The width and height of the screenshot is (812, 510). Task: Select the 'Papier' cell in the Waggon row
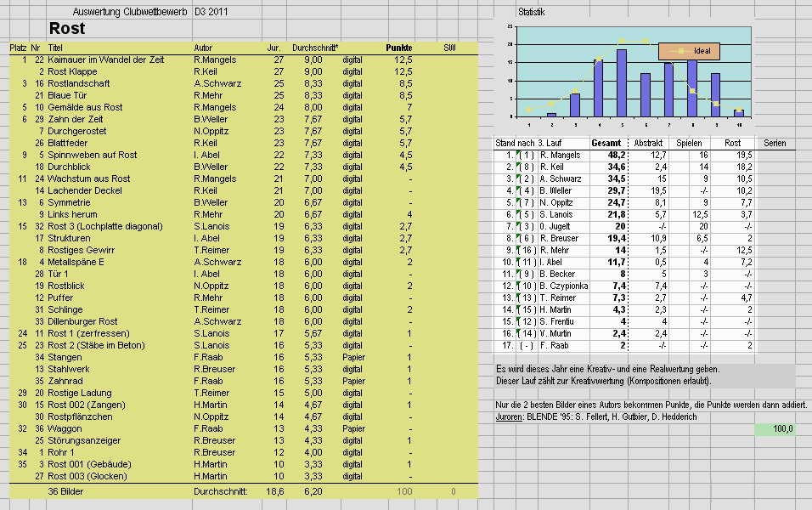tap(353, 429)
